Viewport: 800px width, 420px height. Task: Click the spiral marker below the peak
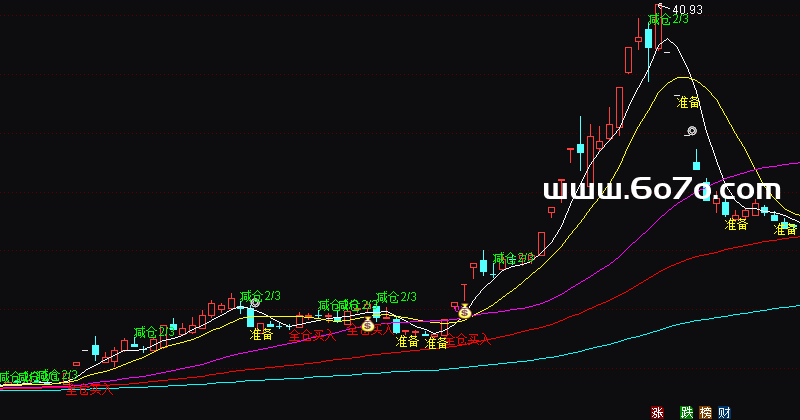pyautogui.click(x=691, y=131)
